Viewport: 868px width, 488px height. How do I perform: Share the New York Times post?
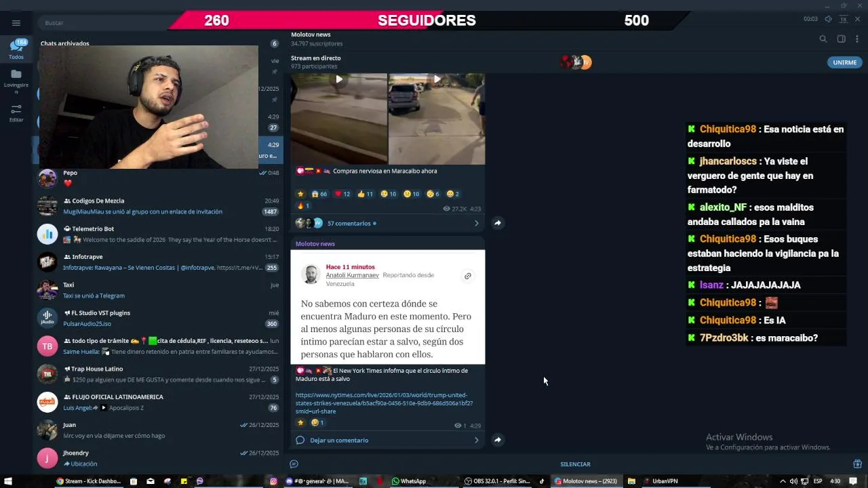click(497, 440)
